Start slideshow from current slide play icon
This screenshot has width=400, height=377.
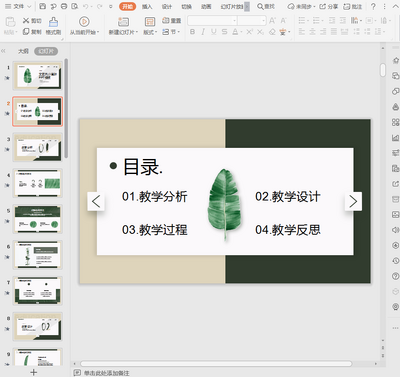pyautogui.click(x=84, y=22)
